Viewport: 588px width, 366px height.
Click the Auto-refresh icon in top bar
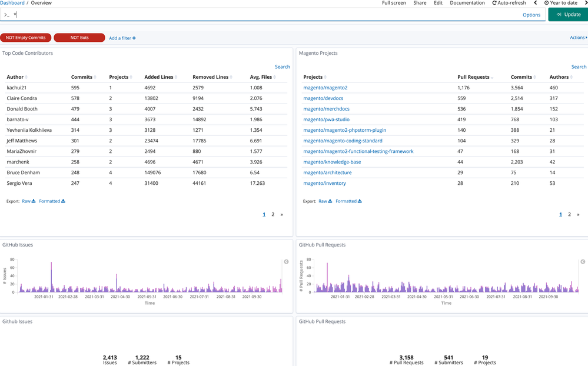[x=494, y=3]
